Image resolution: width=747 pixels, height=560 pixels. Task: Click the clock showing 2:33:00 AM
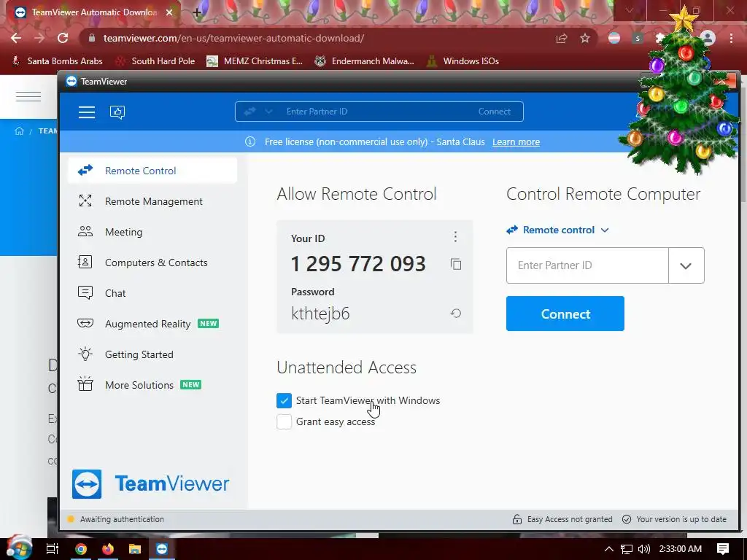[681, 549]
